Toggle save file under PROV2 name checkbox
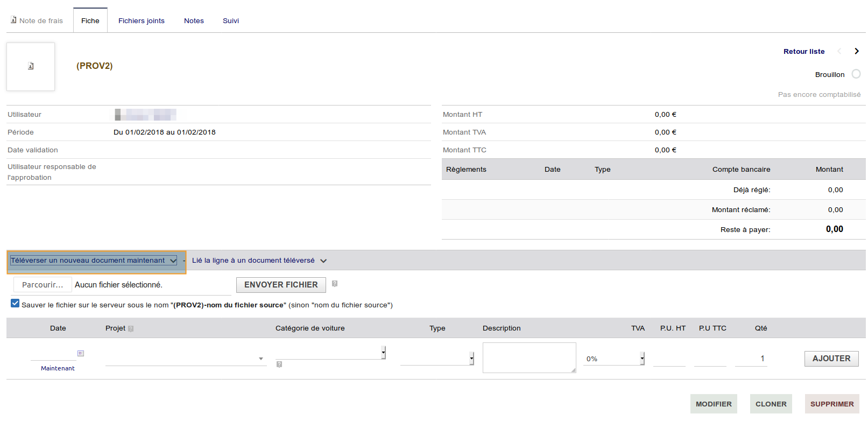 click(x=15, y=304)
